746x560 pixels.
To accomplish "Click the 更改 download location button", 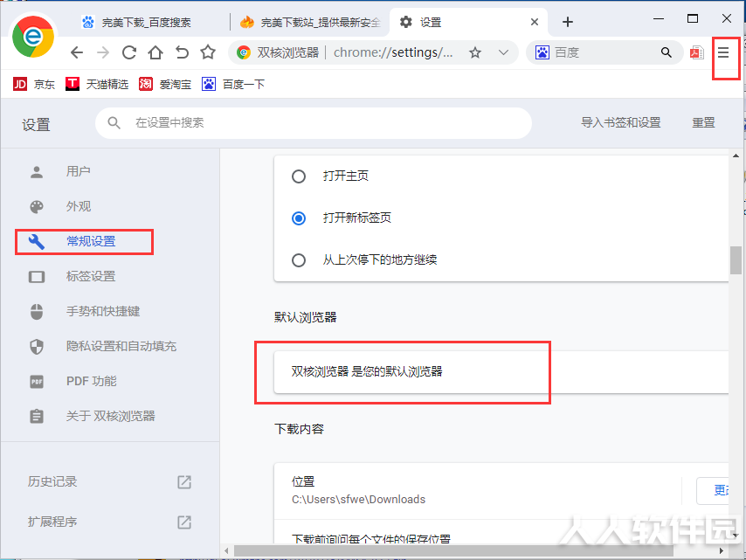I will [x=713, y=490].
